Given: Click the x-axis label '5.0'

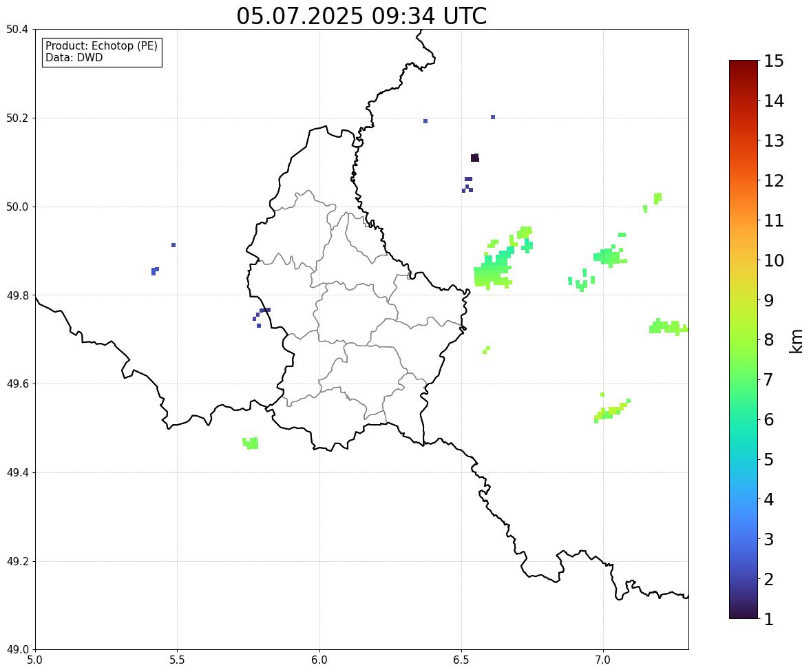Looking at the screenshot, I should (35, 660).
